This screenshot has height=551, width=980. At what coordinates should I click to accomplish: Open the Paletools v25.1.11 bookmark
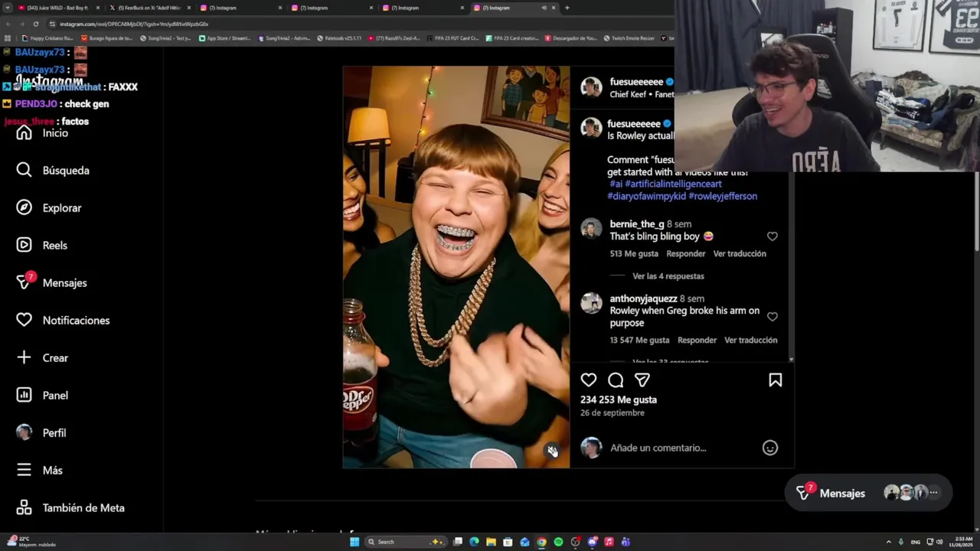point(339,38)
